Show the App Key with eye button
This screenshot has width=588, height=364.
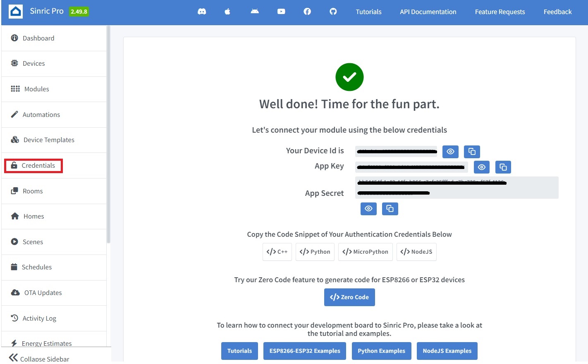tap(482, 167)
